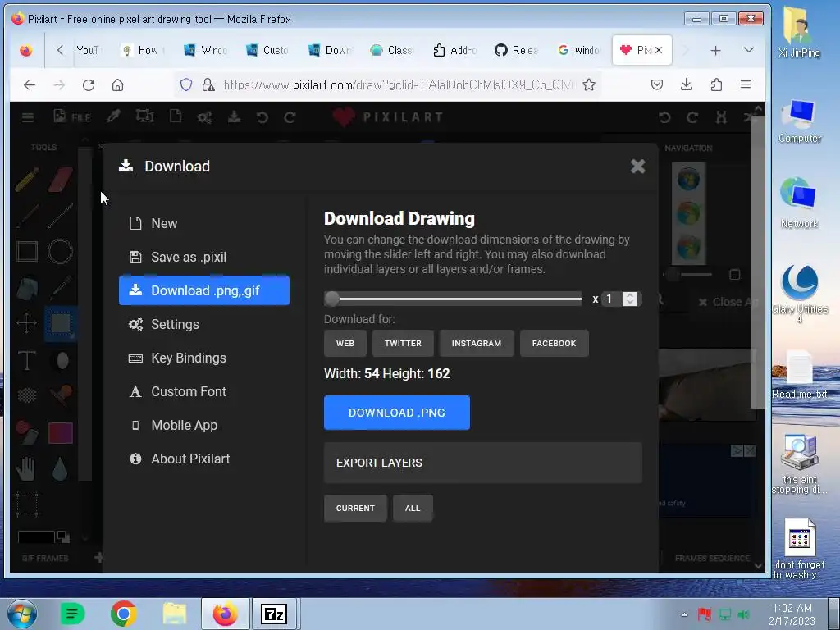
Task: Open the FILE menu in Pixilart
Action: 72,116
